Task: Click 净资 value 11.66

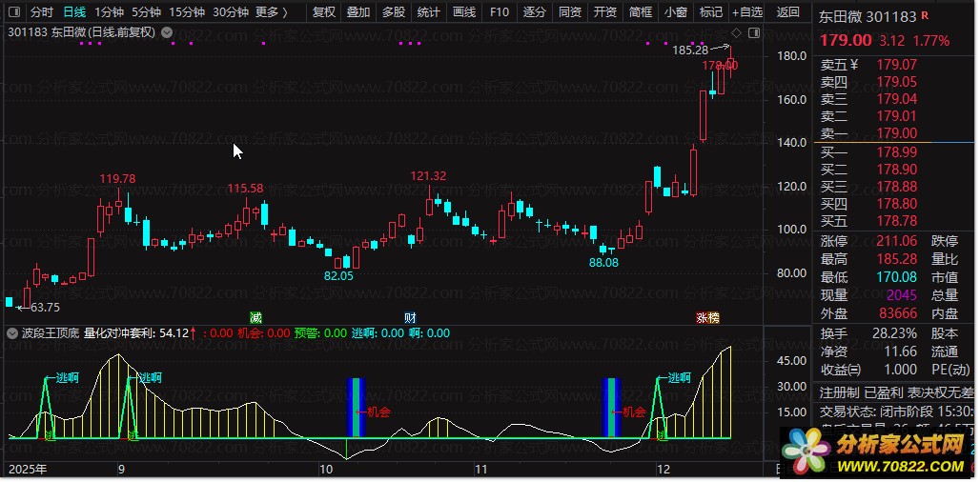Action: point(901,351)
